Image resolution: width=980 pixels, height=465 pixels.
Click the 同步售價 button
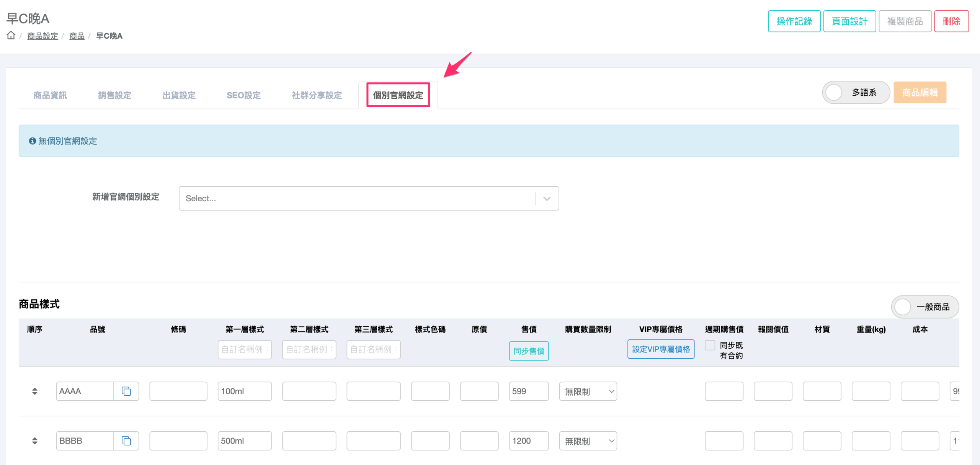tap(529, 351)
